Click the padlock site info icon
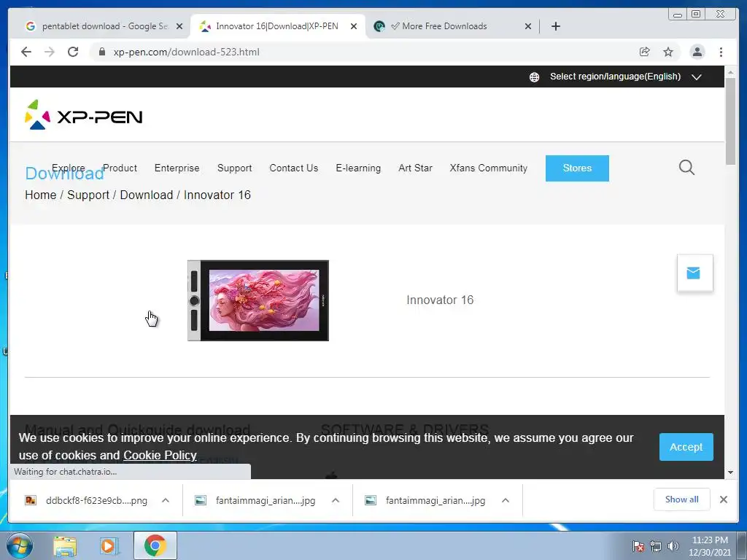Image resolution: width=747 pixels, height=560 pixels. 101,52
